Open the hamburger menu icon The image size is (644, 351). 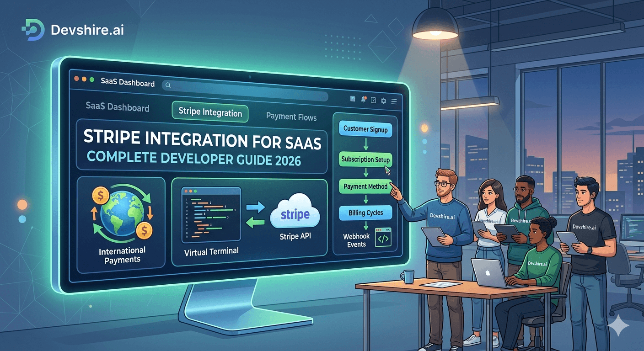click(x=393, y=101)
